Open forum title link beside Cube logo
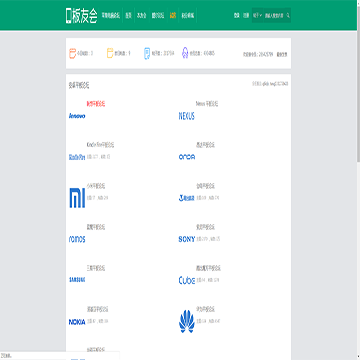Viewport: 360px width, 360px height. (x=208, y=268)
